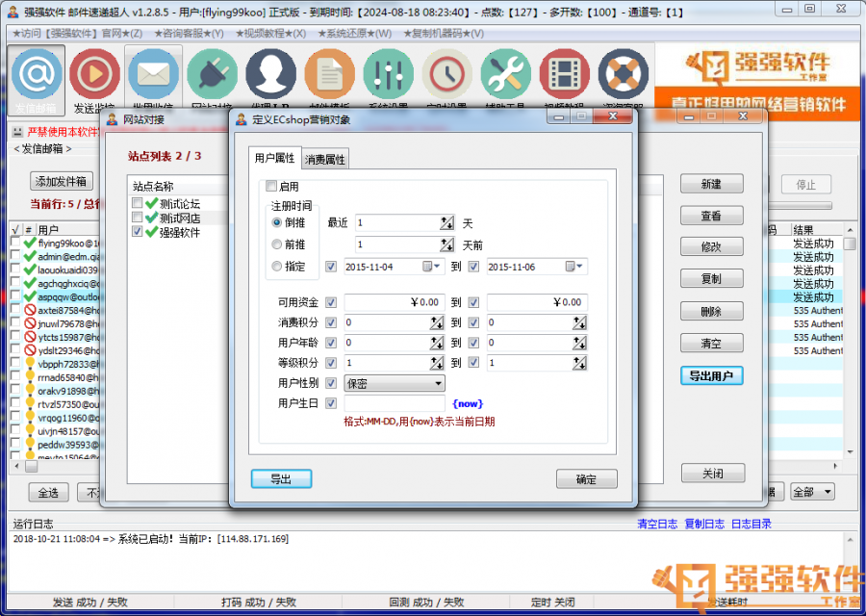Toggle the 可用资金 minimum checkbox
The image size is (866, 616).
[331, 302]
